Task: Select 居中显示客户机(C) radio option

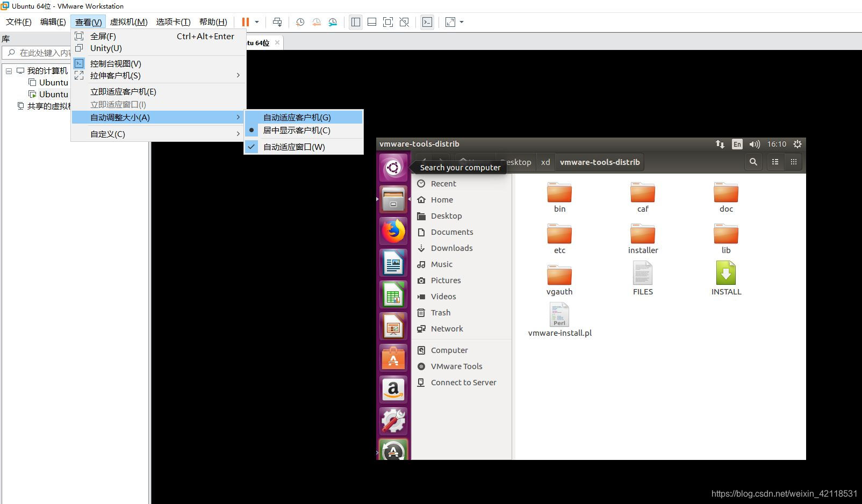Action: pos(304,130)
